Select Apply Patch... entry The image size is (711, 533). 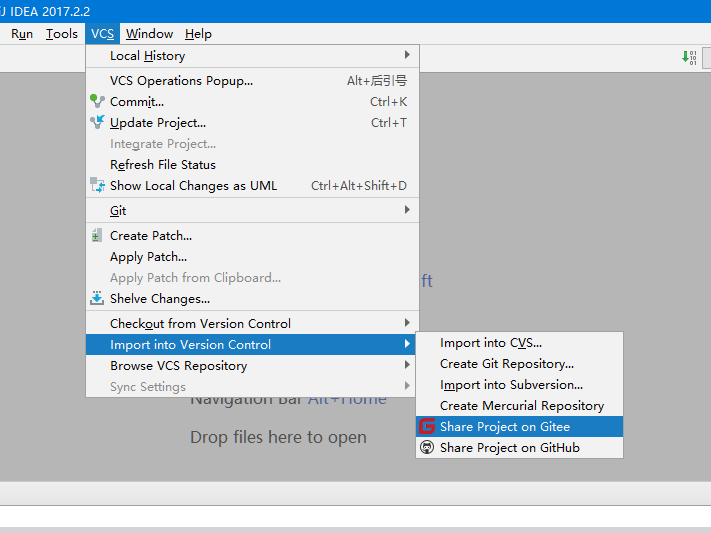click(x=252, y=256)
